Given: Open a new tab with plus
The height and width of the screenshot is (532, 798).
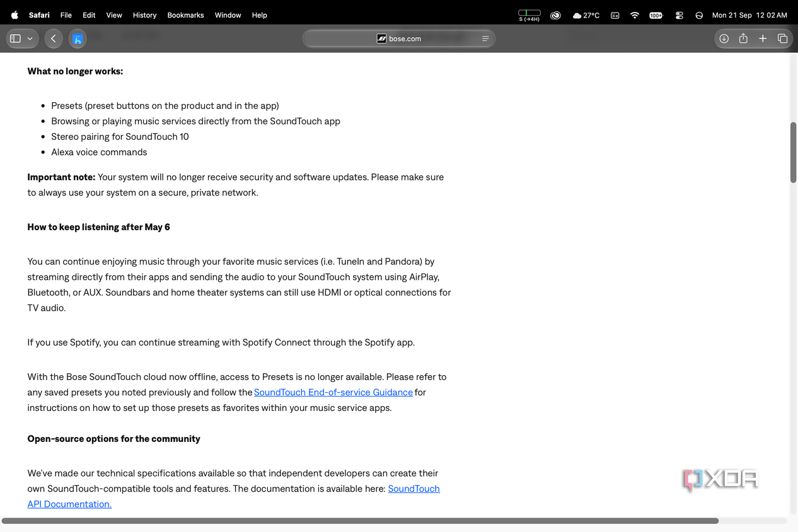Looking at the screenshot, I should (763, 38).
